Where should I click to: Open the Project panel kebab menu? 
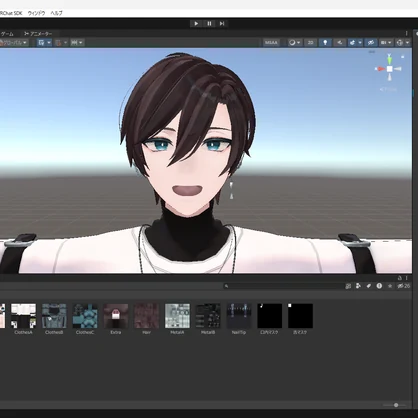tap(406, 278)
